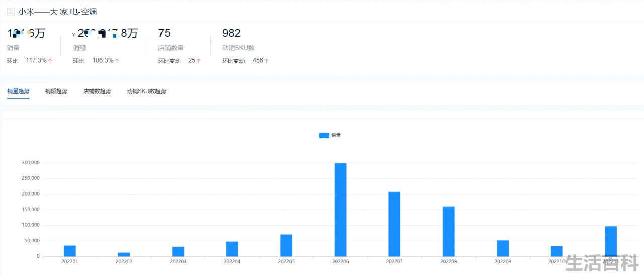
Task: Click the up arrow beside 25
Action: (199, 61)
